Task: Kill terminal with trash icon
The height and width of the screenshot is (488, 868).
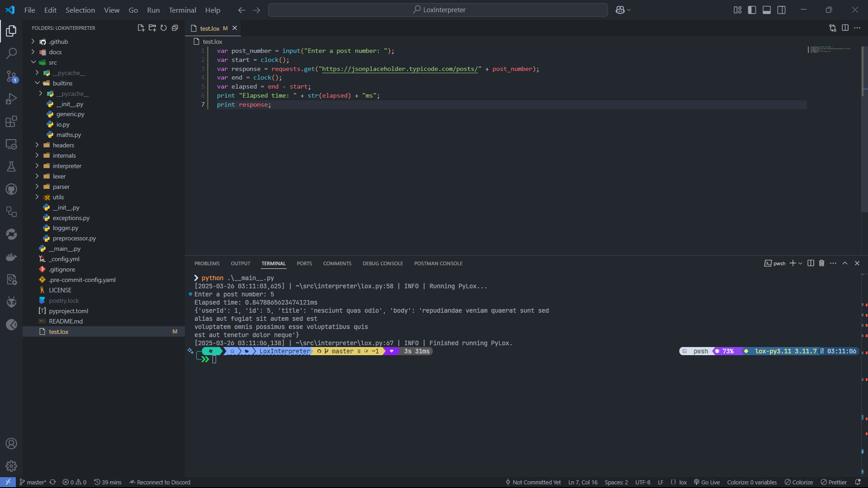Action: pos(821,263)
